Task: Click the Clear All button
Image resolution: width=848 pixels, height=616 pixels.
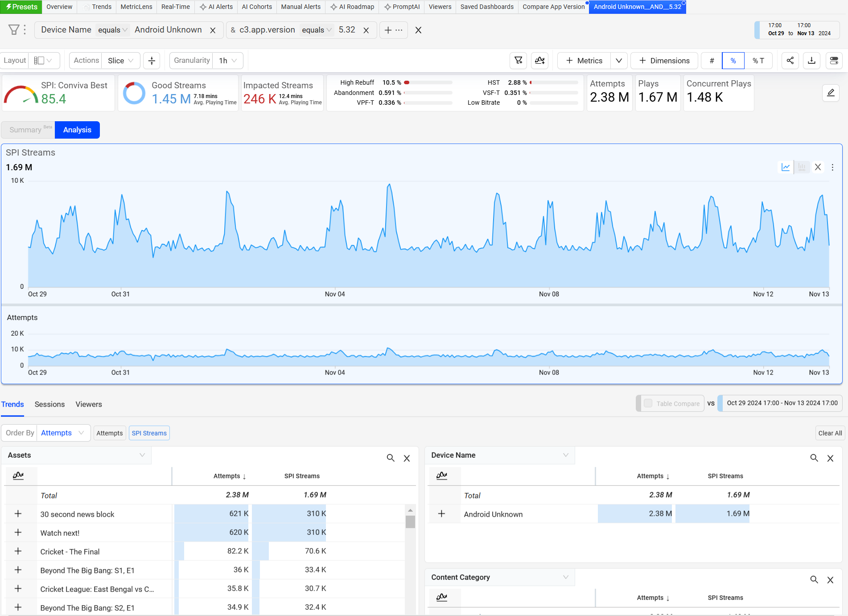Action: click(x=830, y=433)
